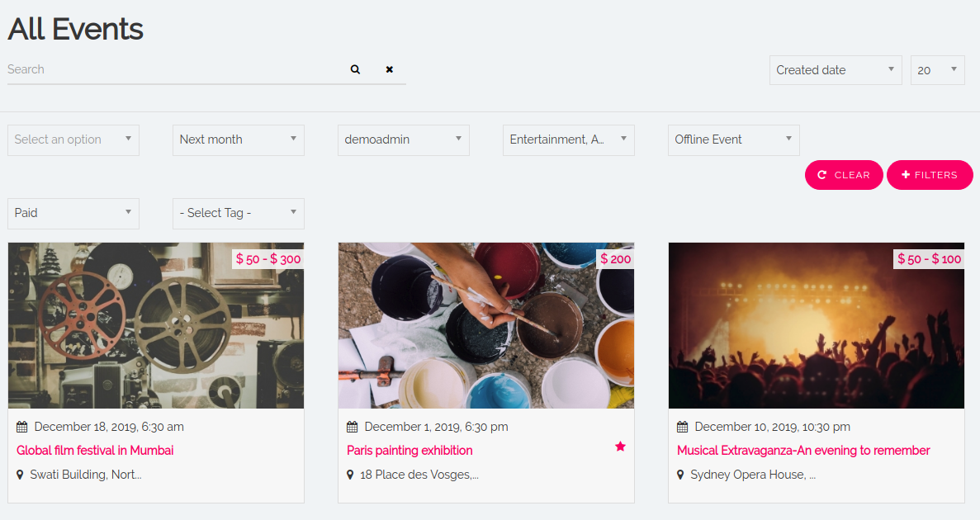980x520 pixels.
Task: Open Musical Extravaganza event link
Action: [x=803, y=451]
